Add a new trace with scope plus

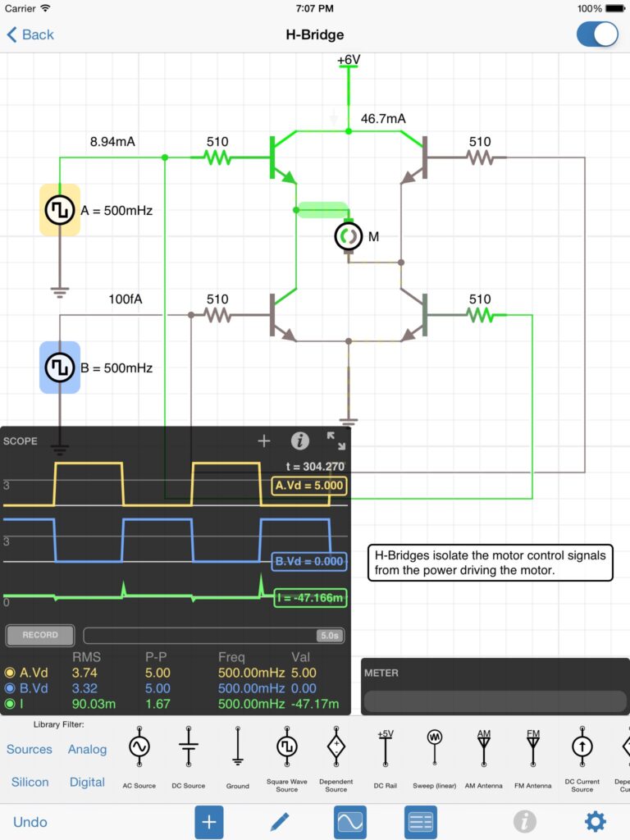point(264,441)
